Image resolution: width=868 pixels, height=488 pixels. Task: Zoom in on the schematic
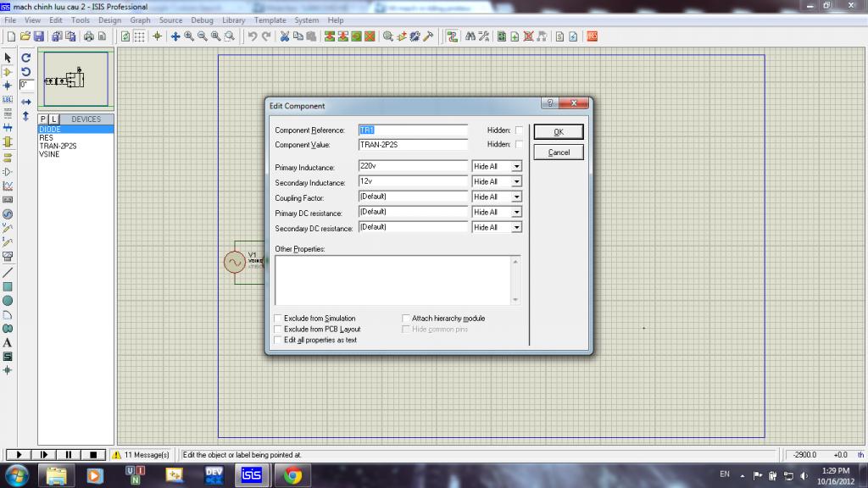point(189,36)
